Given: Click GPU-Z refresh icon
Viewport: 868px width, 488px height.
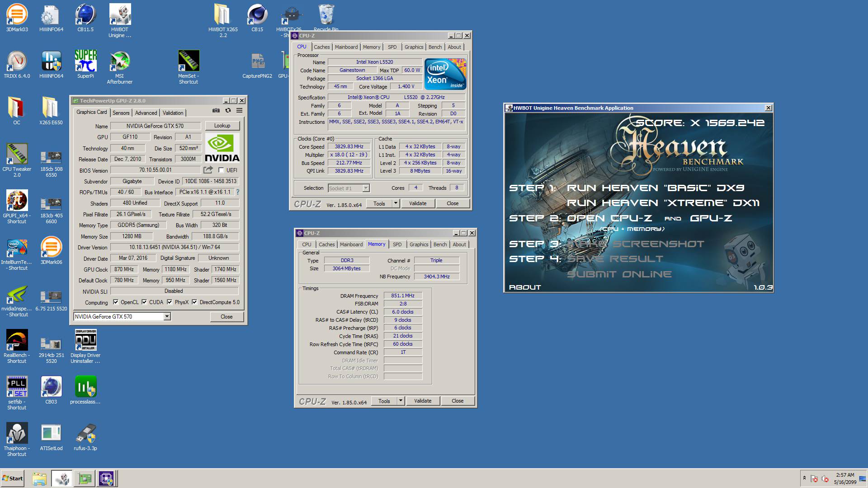Looking at the screenshot, I should [x=228, y=111].
